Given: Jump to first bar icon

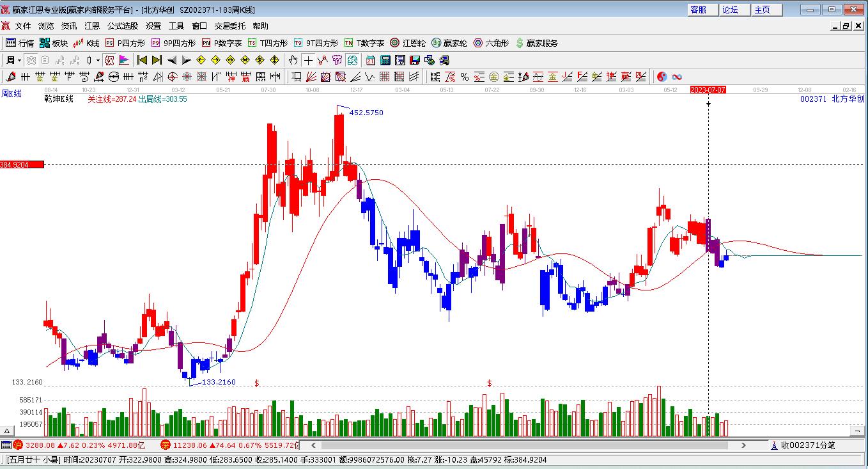Looking at the screenshot, I should pyautogui.click(x=143, y=60).
